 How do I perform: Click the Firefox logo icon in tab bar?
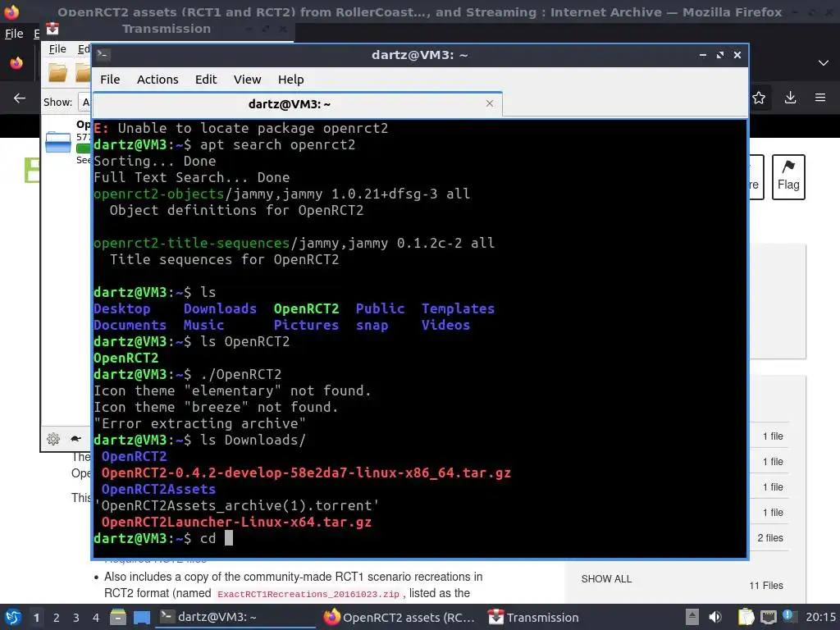[16, 63]
